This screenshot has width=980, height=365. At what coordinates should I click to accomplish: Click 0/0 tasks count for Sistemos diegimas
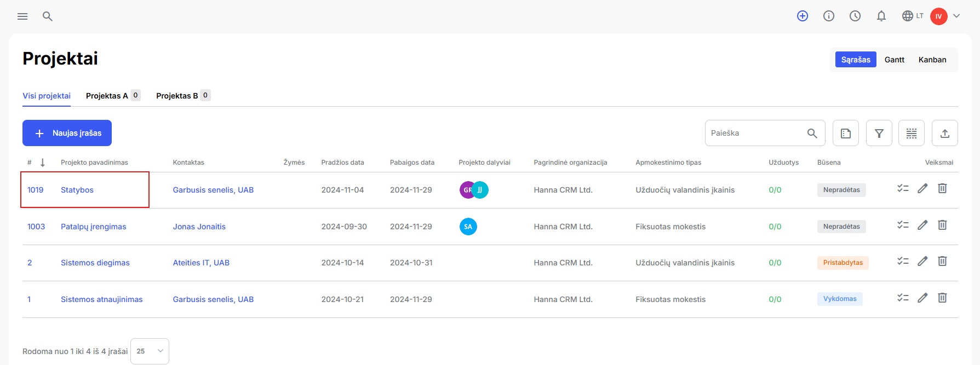[x=775, y=263]
